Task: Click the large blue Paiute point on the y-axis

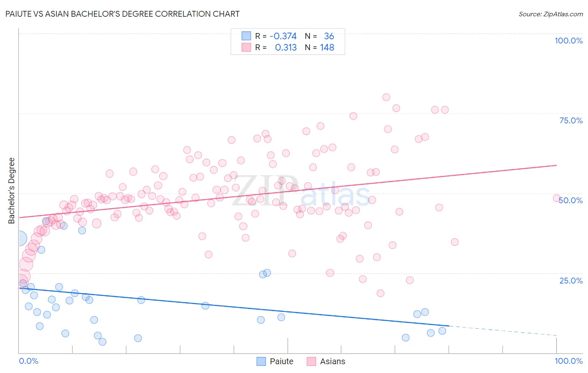Action: point(19,239)
